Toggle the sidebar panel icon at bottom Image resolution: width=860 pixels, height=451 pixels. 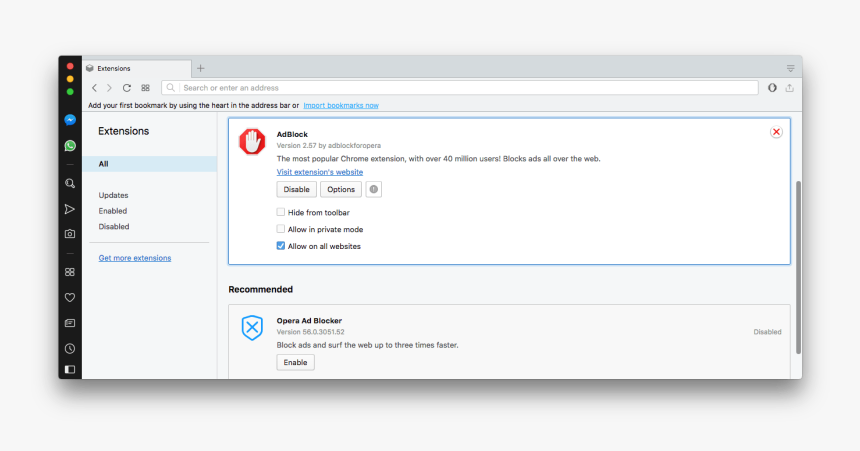tap(70, 369)
